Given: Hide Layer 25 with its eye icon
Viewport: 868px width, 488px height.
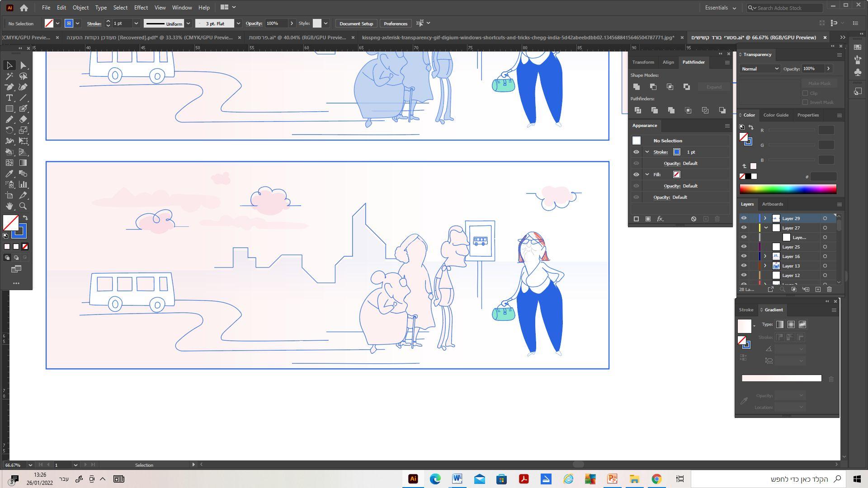Looking at the screenshot, I should pos(744,247).
